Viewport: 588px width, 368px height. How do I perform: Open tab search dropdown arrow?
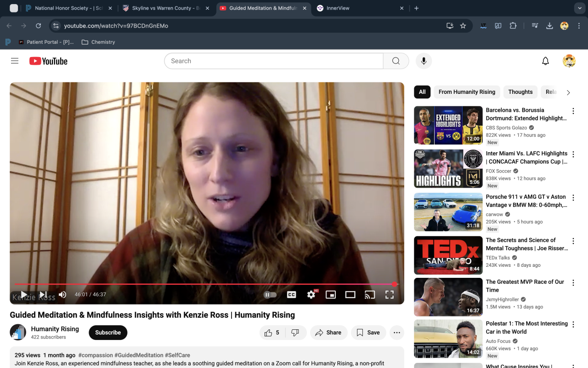click(579, 8)
